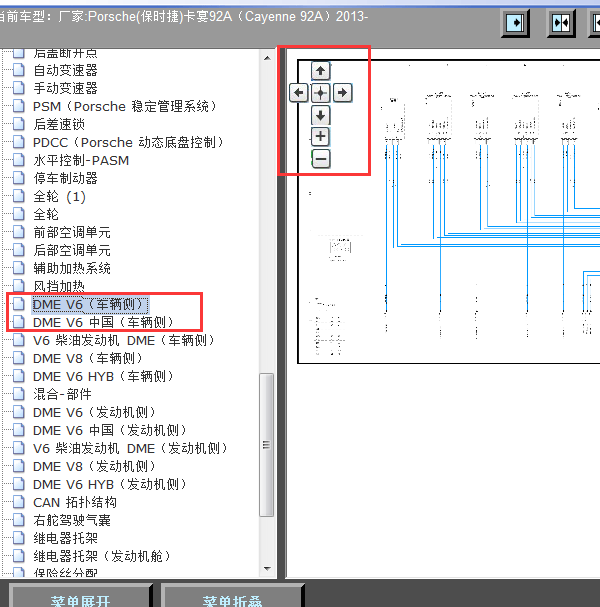Click the expand-panel arrow icon in the top toolbar
Viewport: 600px width, 607px height.
pyautogui.click(x=515, y=23)
